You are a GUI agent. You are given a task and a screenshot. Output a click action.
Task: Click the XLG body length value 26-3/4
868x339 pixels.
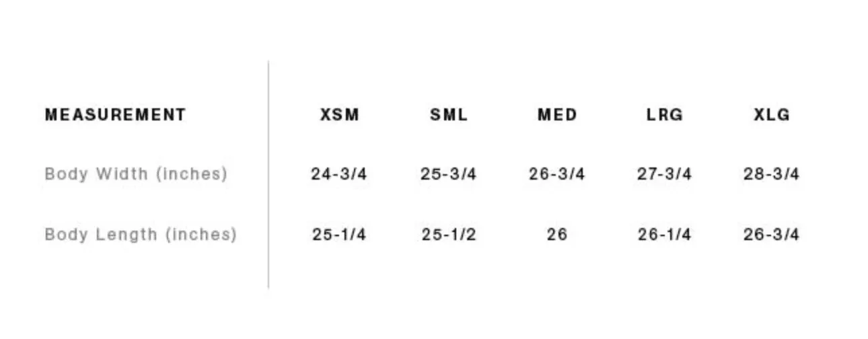772,235
